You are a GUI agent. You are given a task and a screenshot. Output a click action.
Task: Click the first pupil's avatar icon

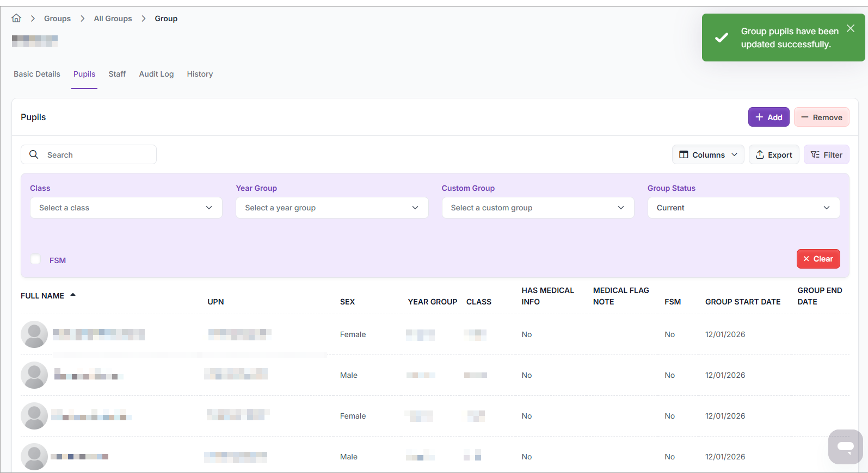[x=34, y=334]
